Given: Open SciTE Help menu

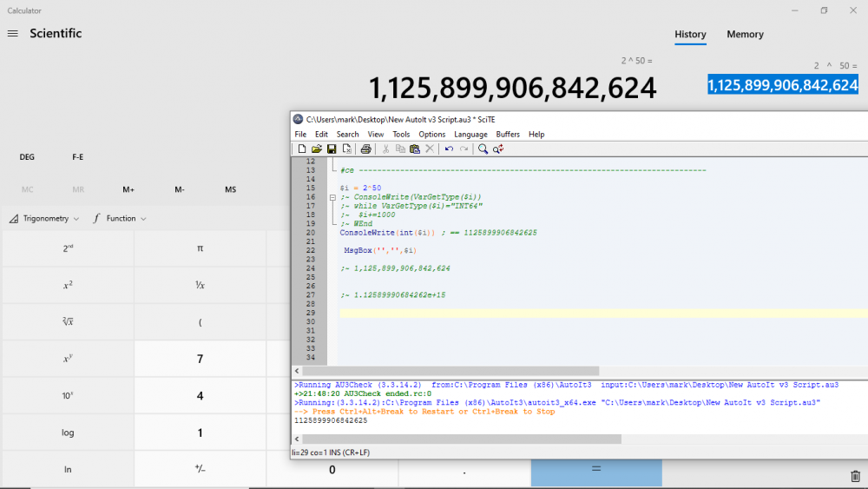Looking at the screenshot, I should (536, 135).
